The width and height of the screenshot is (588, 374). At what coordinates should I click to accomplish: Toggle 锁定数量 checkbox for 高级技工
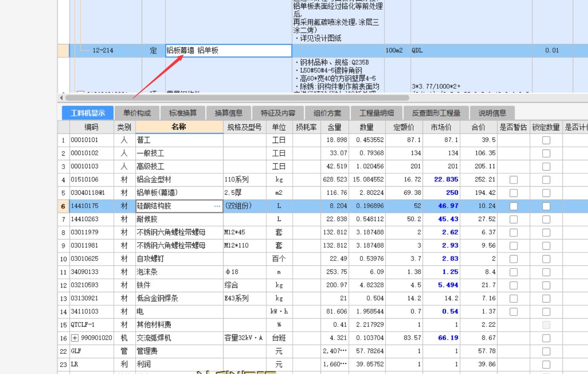click(x=546, y=166)
